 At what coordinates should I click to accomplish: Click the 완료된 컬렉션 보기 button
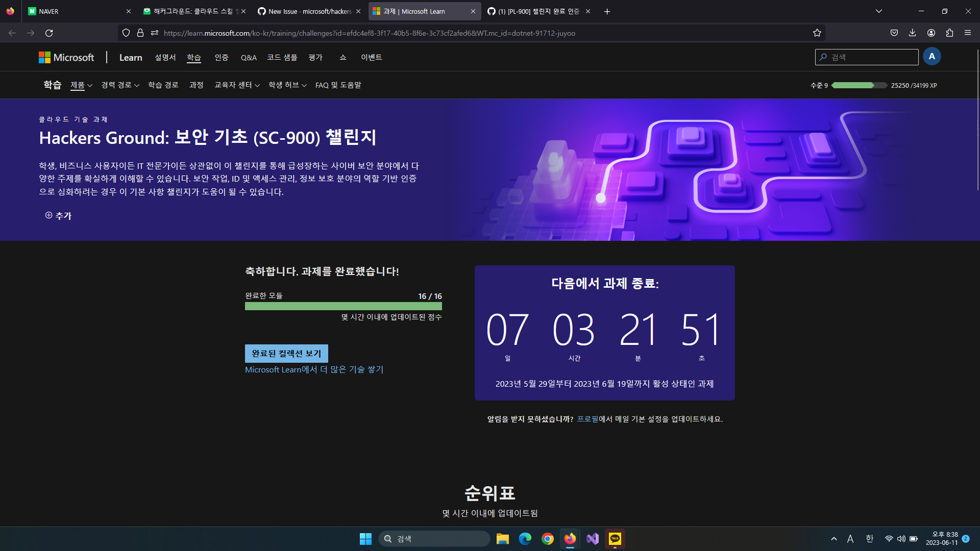click(286, 353)
